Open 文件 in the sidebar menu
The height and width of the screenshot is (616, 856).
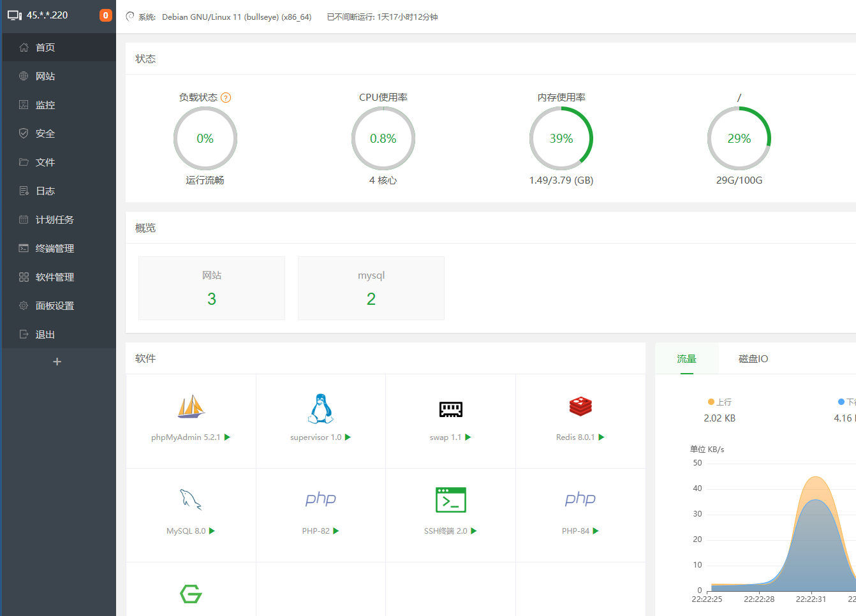click(58, 162)
